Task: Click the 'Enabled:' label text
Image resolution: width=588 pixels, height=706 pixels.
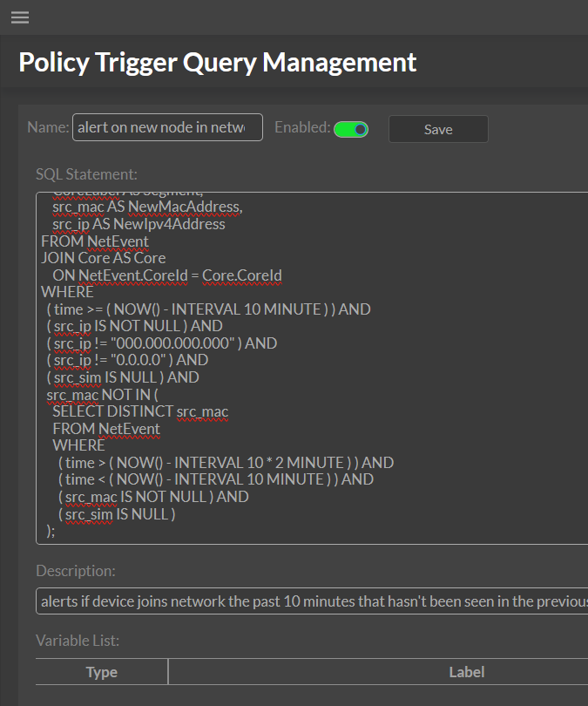Action: coord(302,127)
